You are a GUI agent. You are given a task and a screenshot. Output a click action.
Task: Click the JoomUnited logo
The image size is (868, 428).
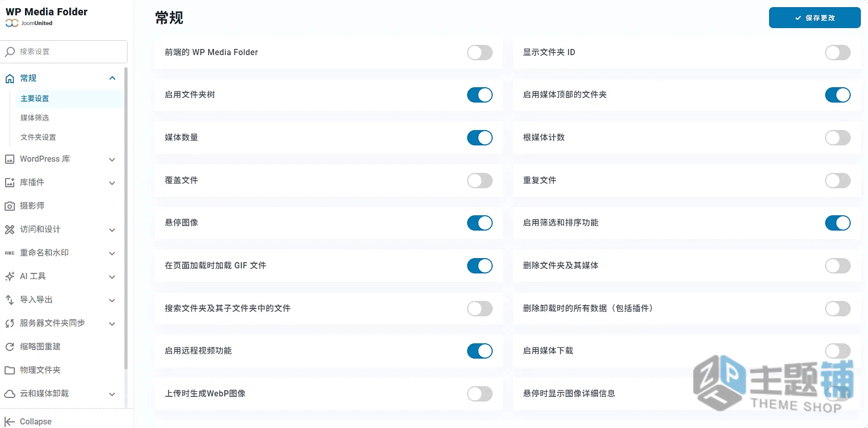coord(29,23)
